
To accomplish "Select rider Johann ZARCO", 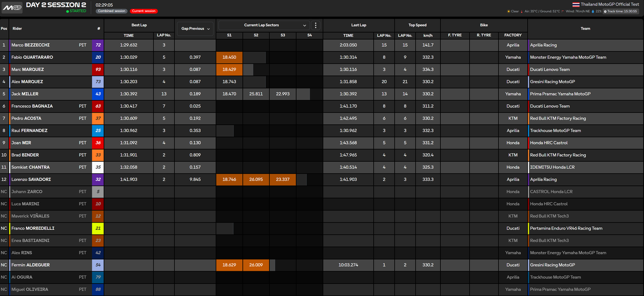I will (x=27, y=191).
